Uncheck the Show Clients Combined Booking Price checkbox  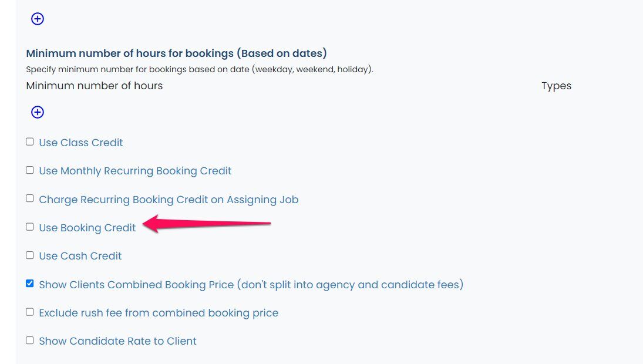click(x=30, y=284)
